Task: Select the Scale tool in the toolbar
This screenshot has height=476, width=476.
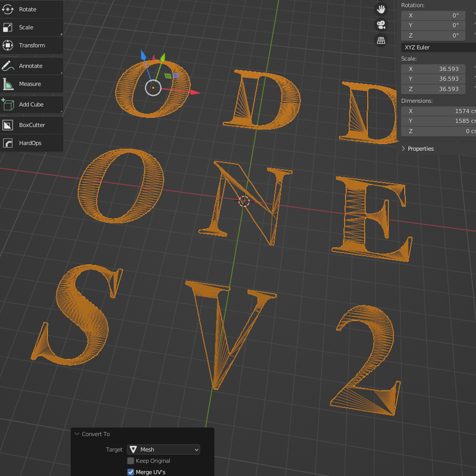Action: tap(32, 27)
